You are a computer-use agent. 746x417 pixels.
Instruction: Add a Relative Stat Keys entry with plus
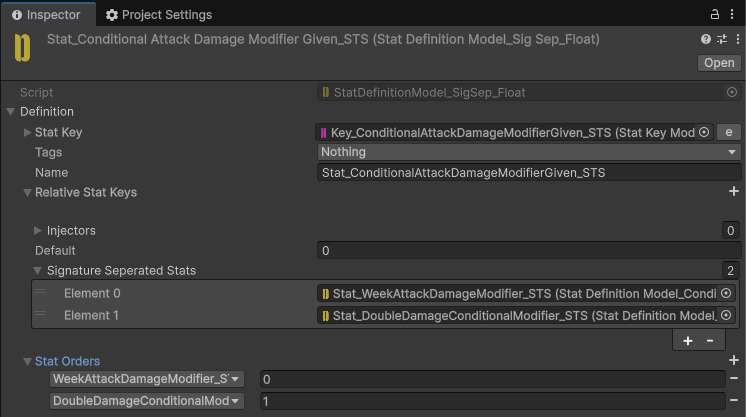[x=733, y=191]
